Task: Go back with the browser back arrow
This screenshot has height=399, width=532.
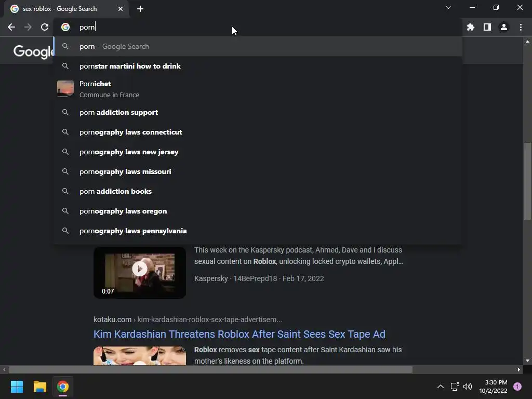Action: pos(11,27)
